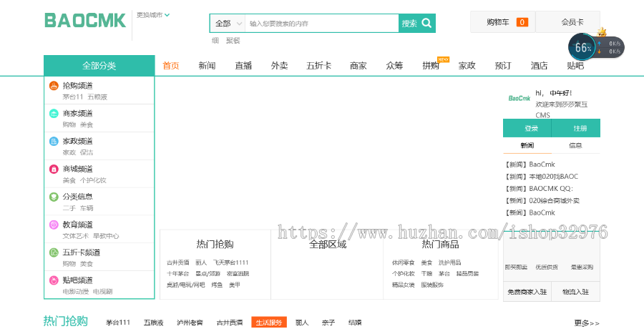Open the 贴吧 nav item

(x=575, y=66)
